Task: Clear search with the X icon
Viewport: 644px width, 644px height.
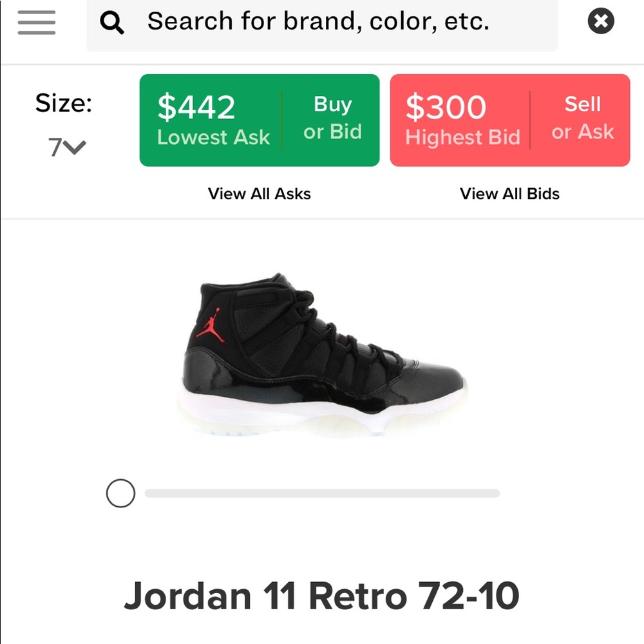Action: (x=600, y=21)
